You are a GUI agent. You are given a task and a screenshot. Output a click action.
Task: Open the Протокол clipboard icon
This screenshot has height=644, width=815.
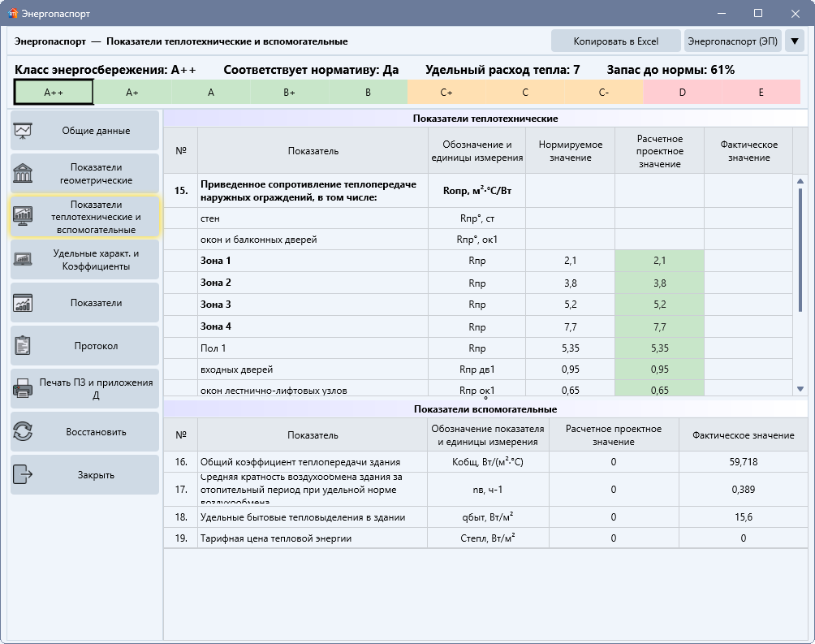[23, 345]
